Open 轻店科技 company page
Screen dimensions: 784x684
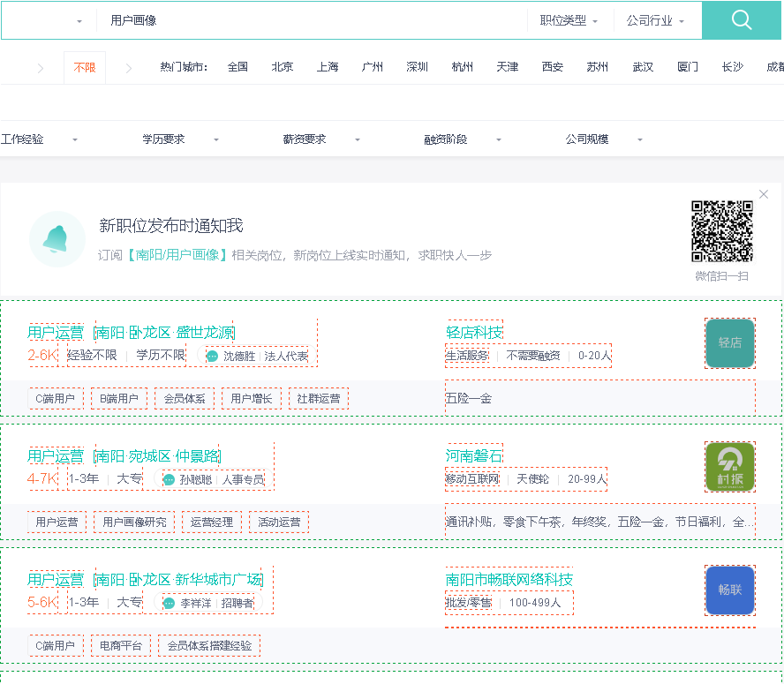[x=474, y=333]
